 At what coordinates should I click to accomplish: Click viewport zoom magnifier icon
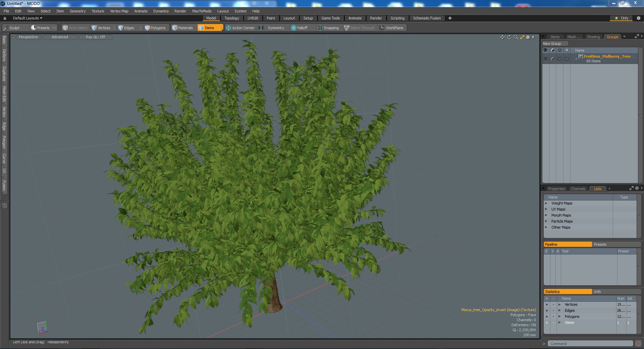point(516,37)
